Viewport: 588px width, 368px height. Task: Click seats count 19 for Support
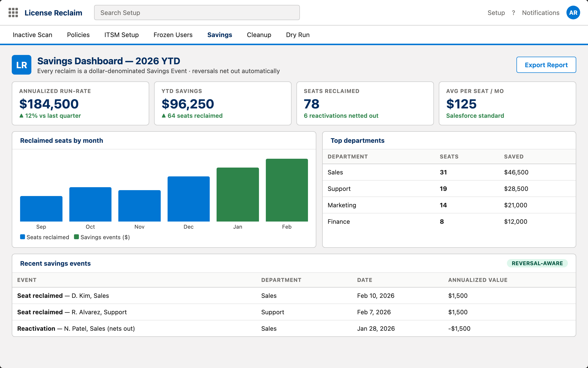443,189
